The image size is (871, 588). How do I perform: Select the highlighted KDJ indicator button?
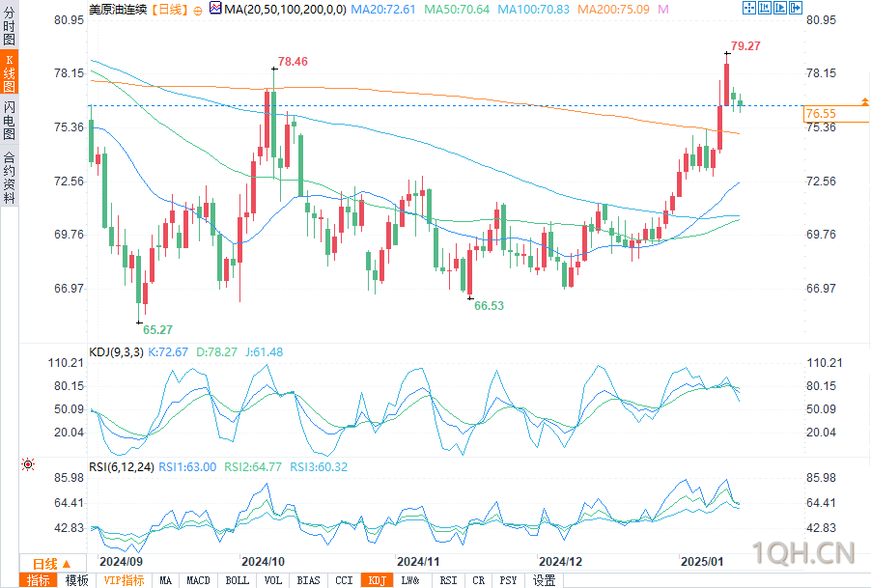[x=378, y=581]
